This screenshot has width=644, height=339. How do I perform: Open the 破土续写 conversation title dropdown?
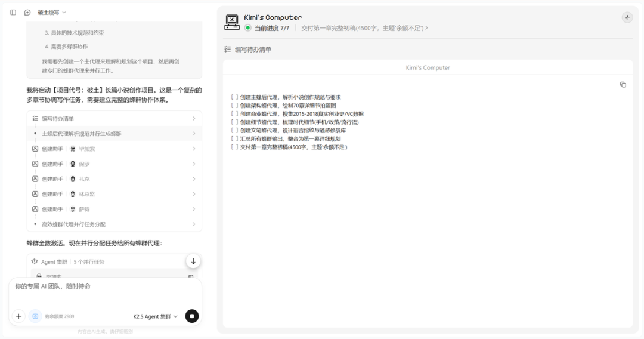point(52,13)
